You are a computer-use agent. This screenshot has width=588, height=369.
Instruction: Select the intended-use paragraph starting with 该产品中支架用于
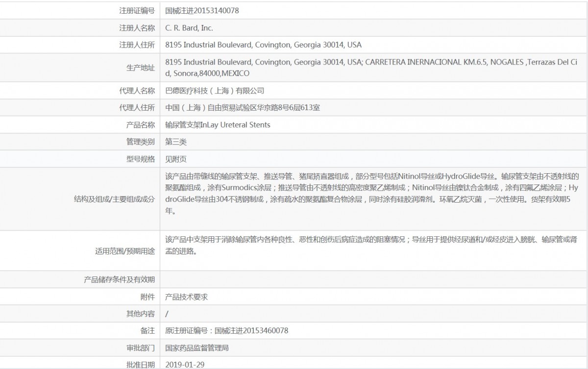(370, 246)
